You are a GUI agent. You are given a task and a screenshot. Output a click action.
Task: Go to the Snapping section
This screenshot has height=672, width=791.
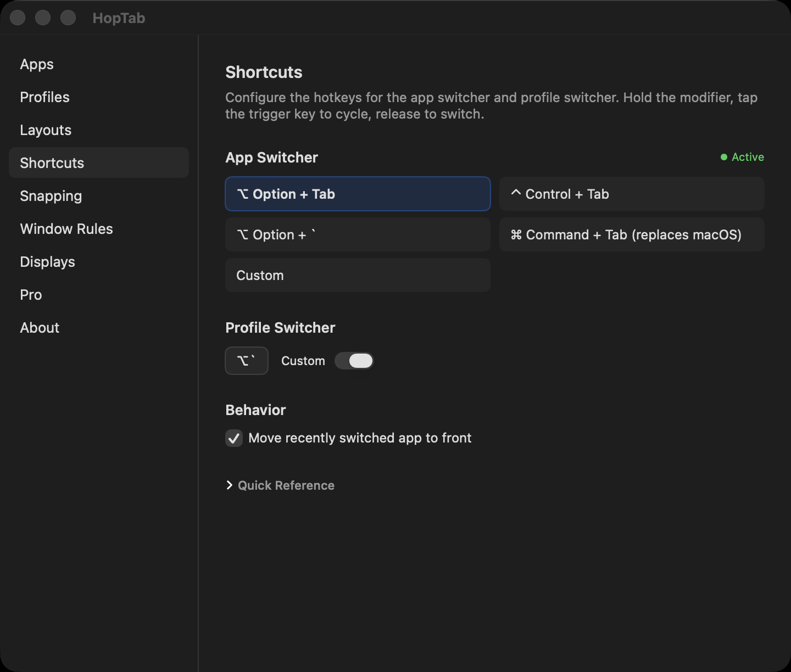99,196
